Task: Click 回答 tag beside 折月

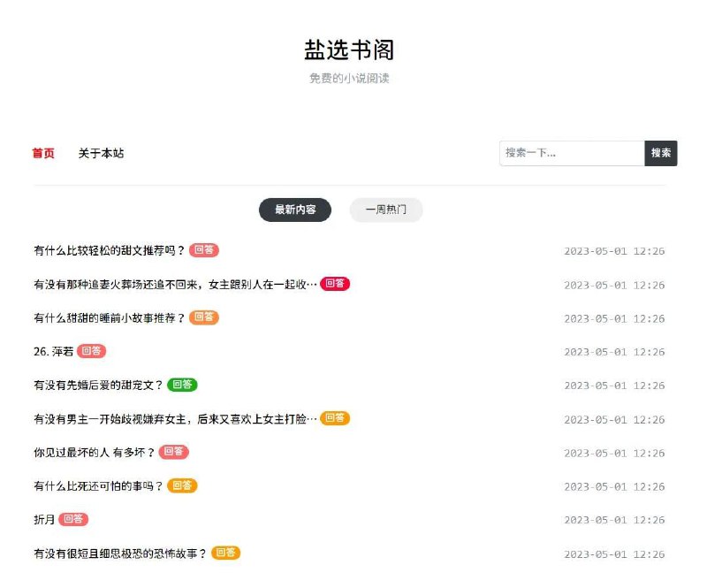Action: tap(73, 519)
